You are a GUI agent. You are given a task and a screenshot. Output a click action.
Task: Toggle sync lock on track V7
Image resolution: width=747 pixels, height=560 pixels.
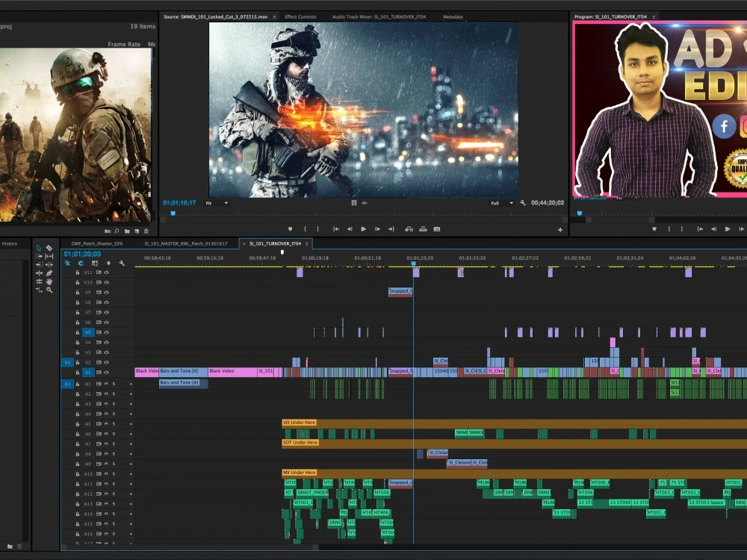coord(99,312)
